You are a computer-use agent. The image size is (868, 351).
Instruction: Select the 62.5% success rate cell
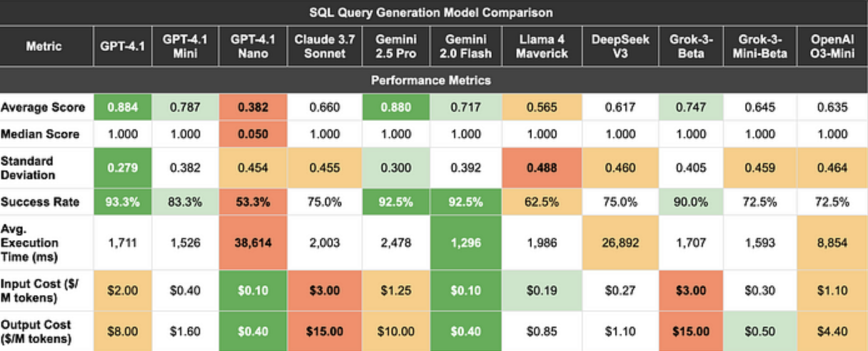542,202
